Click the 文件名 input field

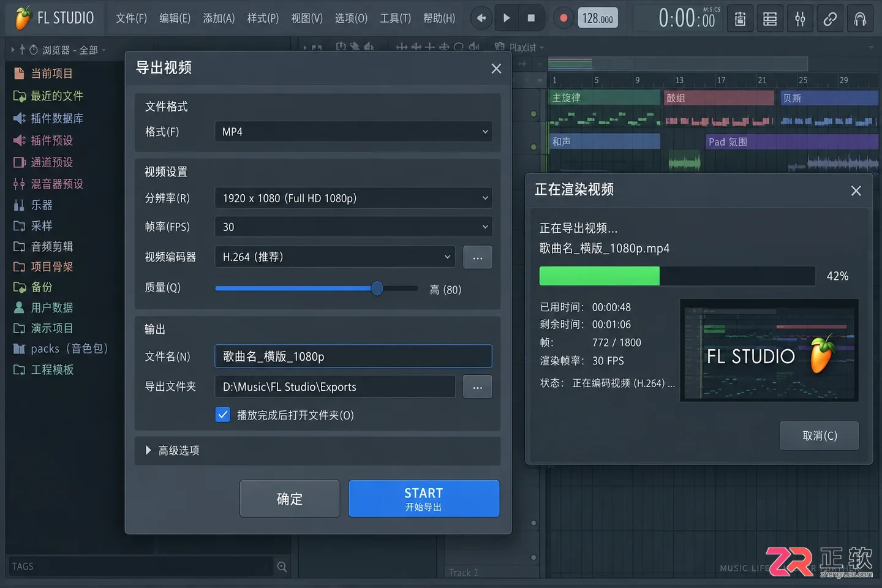click(x=353, y=356)
